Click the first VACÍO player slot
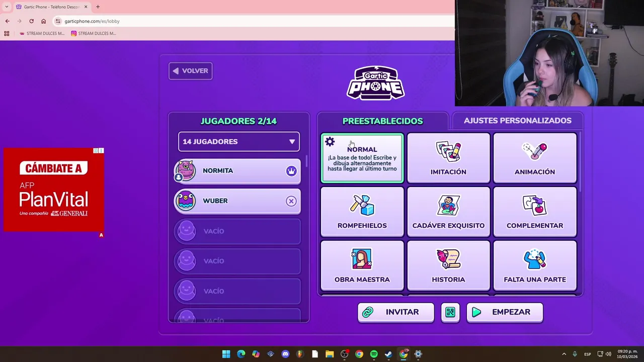 click(237, 231)
